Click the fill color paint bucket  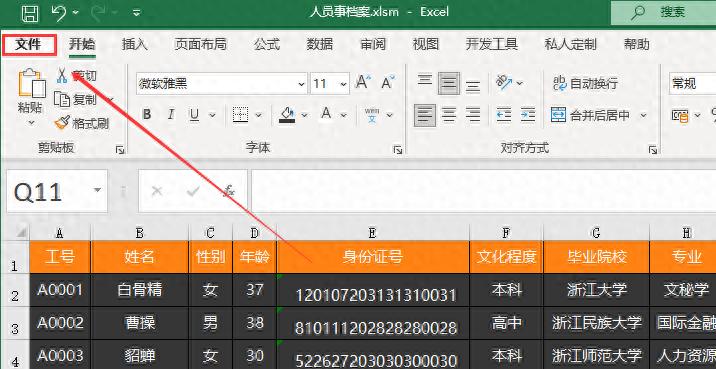click(287, 115)
